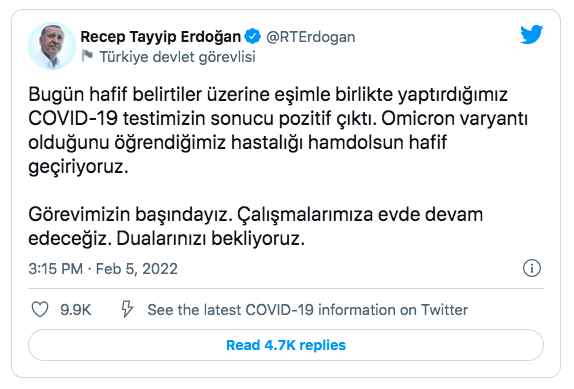Viewport: 574px width, 389px height.
Task: Click the word geçiriyoruz in tweet
Action: point(78,167)
